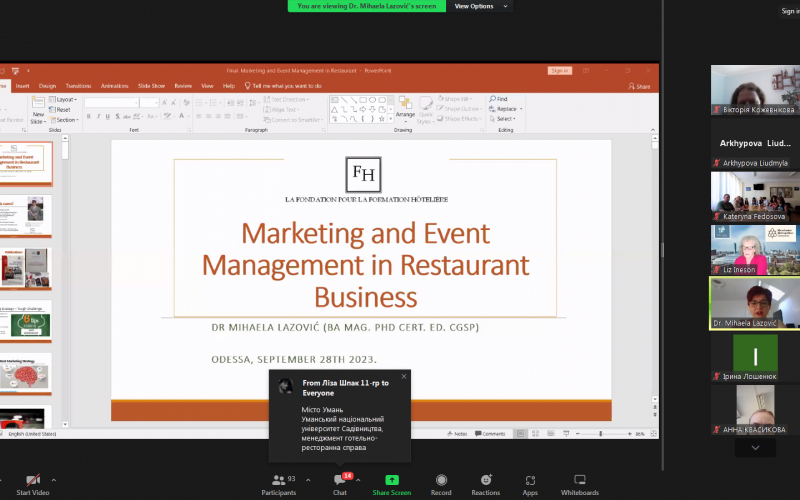Click Reset slide button

(x=60, y=110)
